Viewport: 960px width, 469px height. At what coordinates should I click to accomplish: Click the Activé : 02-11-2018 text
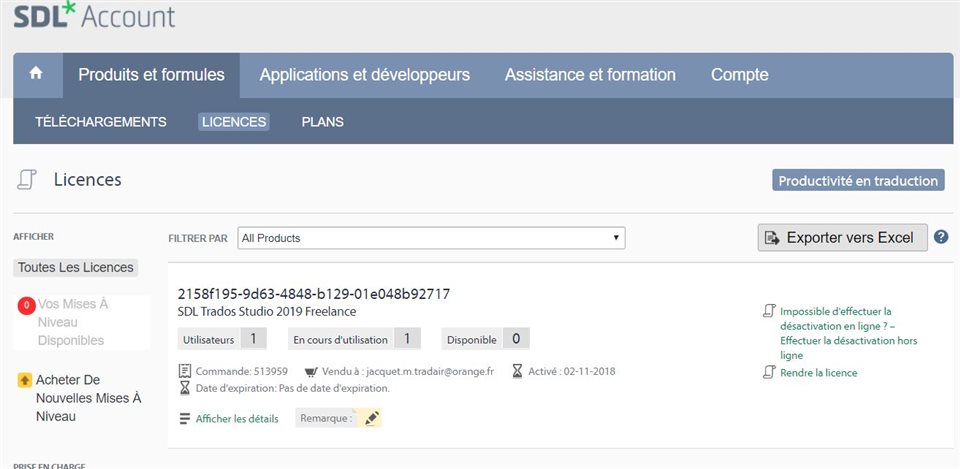click(572, 371)
